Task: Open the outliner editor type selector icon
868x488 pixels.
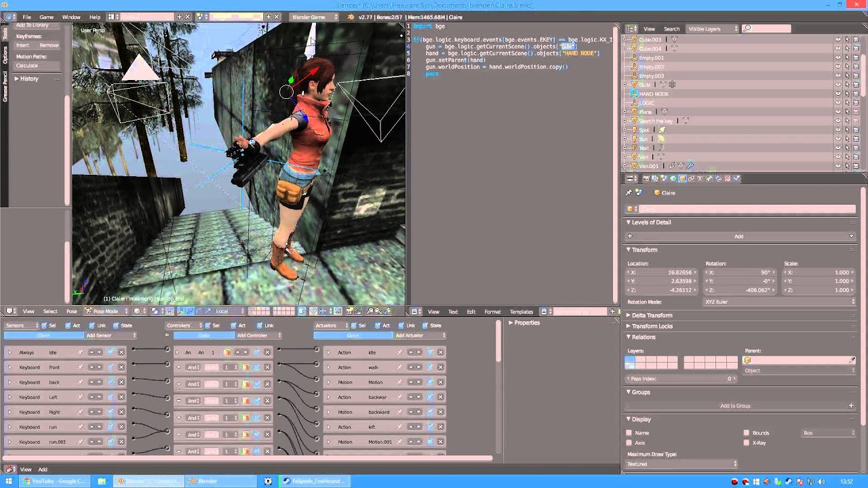Action: click(x=631, y=28)
